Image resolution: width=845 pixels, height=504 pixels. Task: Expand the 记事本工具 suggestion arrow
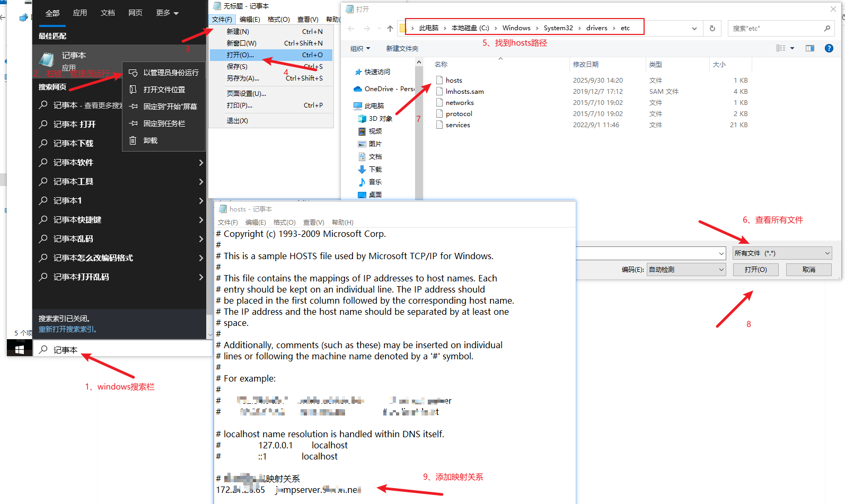pyautogui.click(x=201, y=182)
